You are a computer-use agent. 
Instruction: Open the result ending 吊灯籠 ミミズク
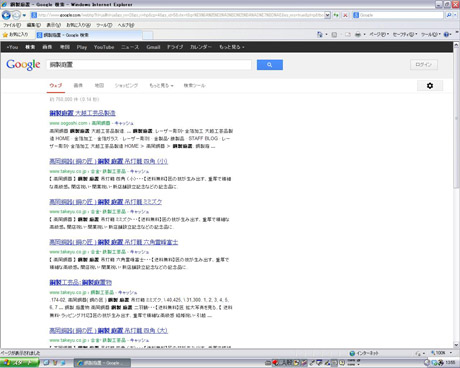click(106, 202)
